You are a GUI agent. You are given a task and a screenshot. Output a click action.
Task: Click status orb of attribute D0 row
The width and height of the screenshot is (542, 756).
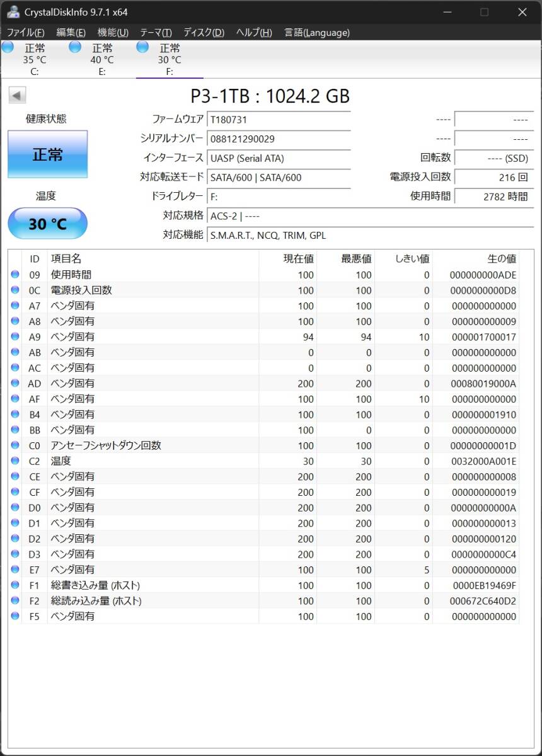[x=15, y=507]
